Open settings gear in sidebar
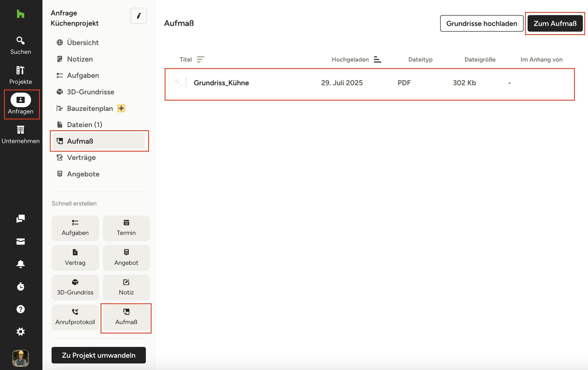The height and width of the screenshot is (370, 588). click(x=21, y=332)
